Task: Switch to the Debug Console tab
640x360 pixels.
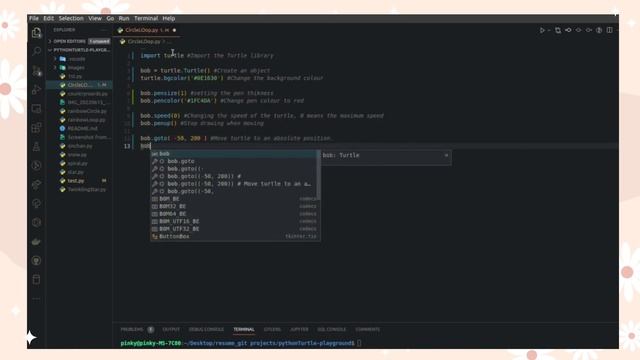Action: (206, 329)
